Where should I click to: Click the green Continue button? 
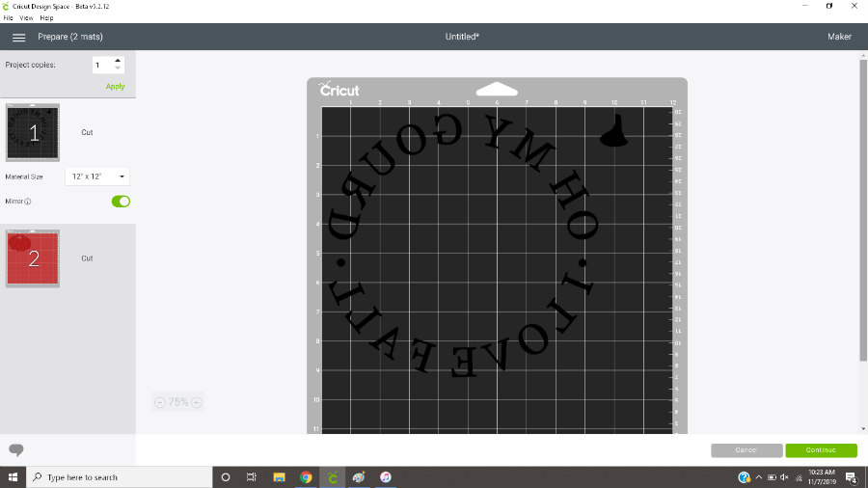click(x=821, y=450)
